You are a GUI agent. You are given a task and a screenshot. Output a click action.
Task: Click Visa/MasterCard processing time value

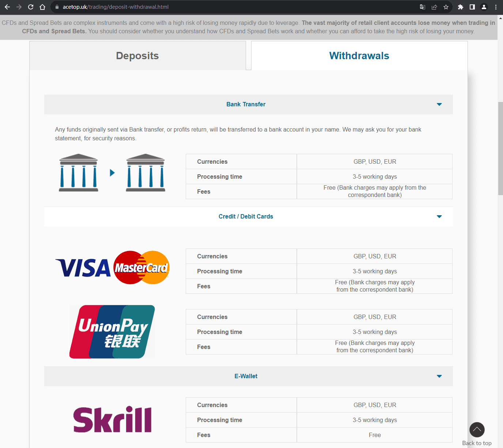point(375,271)
